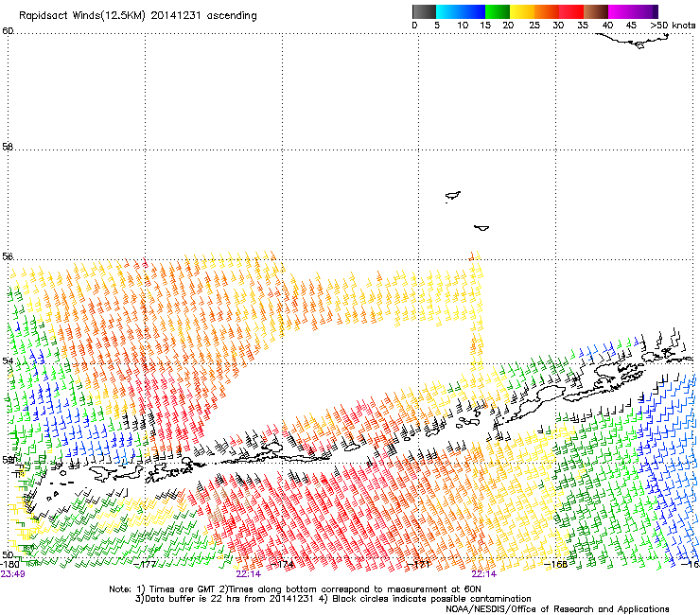Pick the brown 35-40 knots legend swatch

click(596, 11)
